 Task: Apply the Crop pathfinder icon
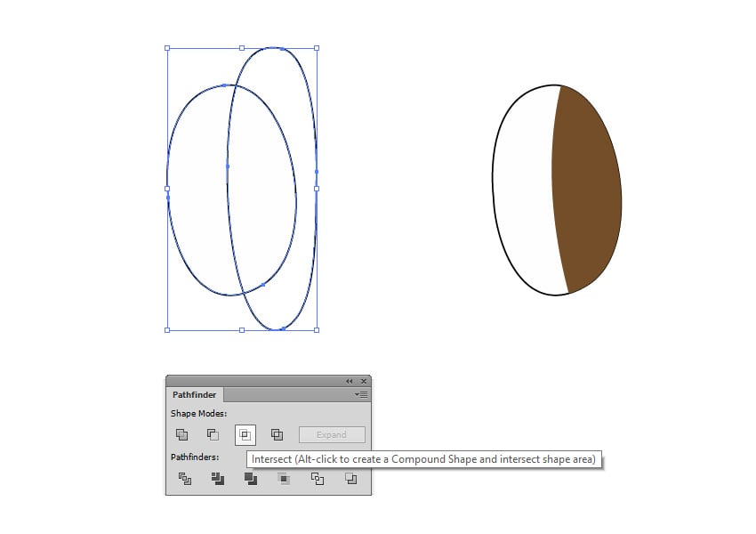point(283,479)
